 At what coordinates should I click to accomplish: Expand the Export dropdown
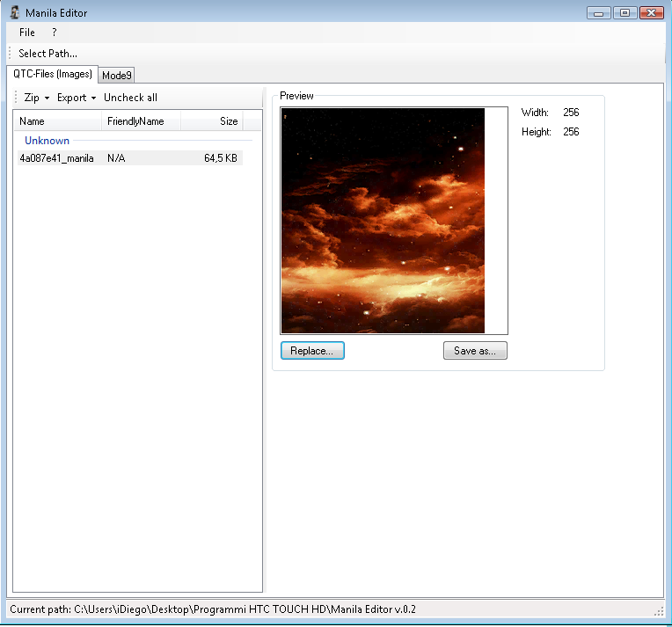point(76,98)
